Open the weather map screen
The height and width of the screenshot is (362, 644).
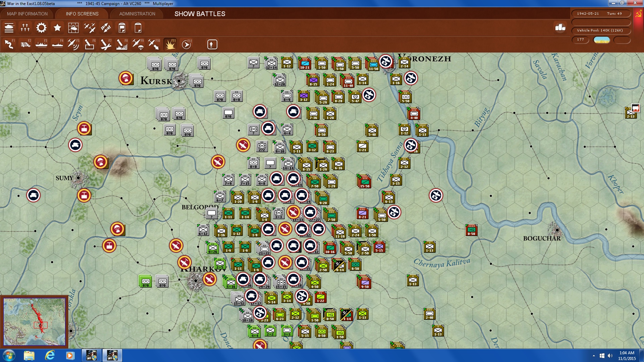pos(73,28)
